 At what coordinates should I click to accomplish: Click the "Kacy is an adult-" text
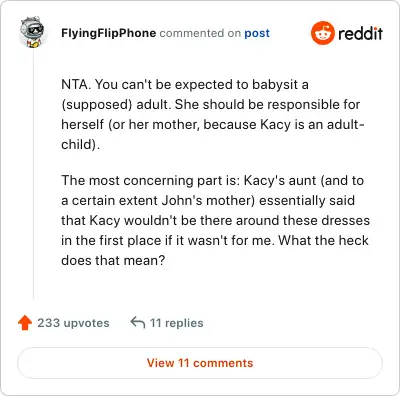click(312, 125)
